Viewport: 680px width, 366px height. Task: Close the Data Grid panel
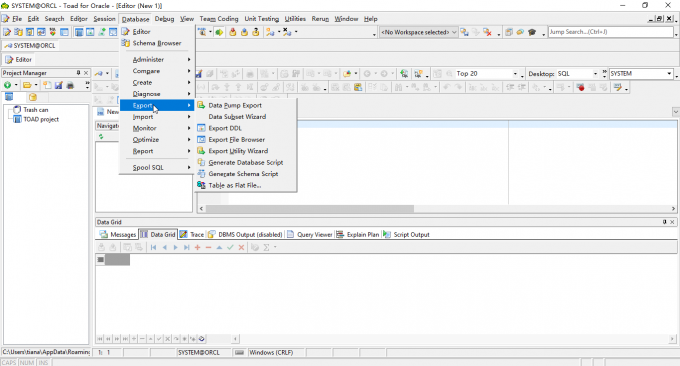coord(672,222)
